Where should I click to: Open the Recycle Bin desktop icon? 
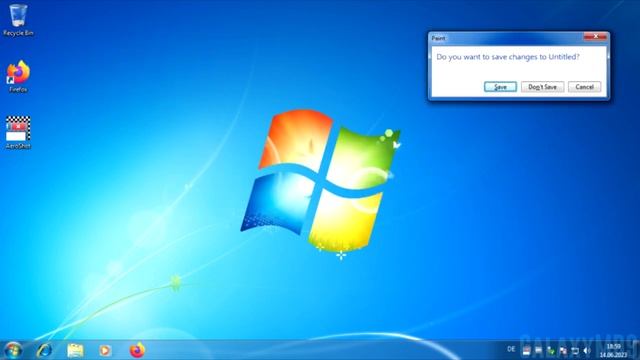click(18, 20)
